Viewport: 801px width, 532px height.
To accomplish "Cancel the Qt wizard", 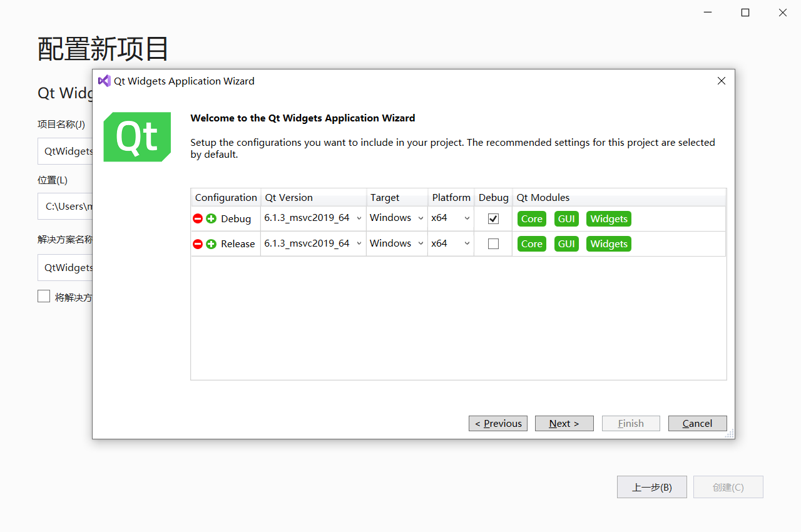I will point(698,423).
